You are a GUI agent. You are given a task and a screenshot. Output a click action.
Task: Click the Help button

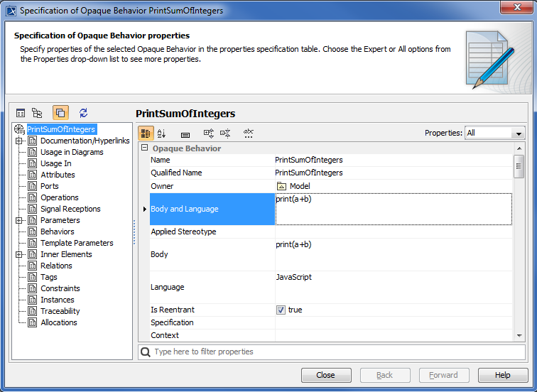(x=502, y=375)
